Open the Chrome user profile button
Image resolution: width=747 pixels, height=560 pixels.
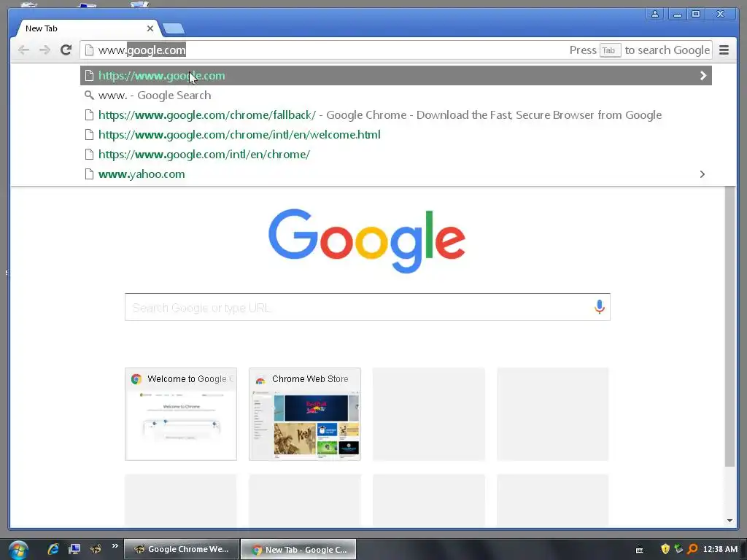pos(655,15)
